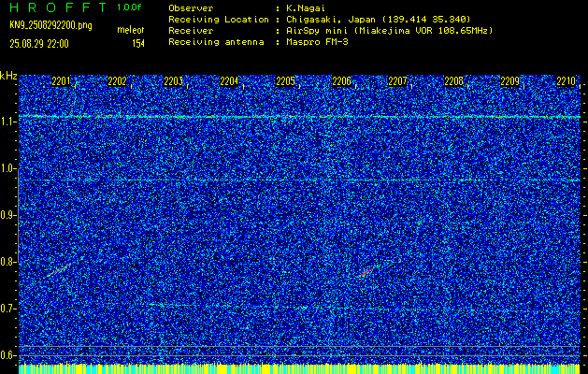
Task: Click the 2206 time marker
Action: (x=341, y=81)
